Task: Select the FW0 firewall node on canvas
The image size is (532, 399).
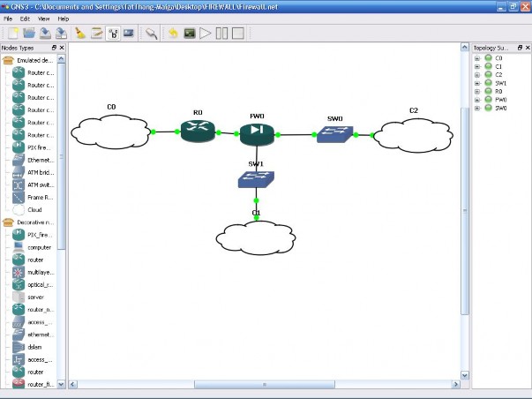Action: tap(257, 134)
